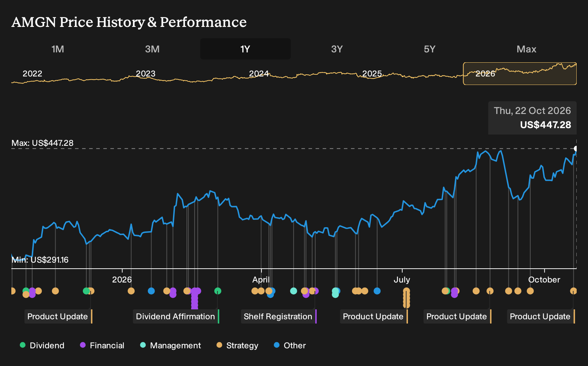Open the Shelf Registration event label
Screen dimensions: 588x366
coord(279,316)
